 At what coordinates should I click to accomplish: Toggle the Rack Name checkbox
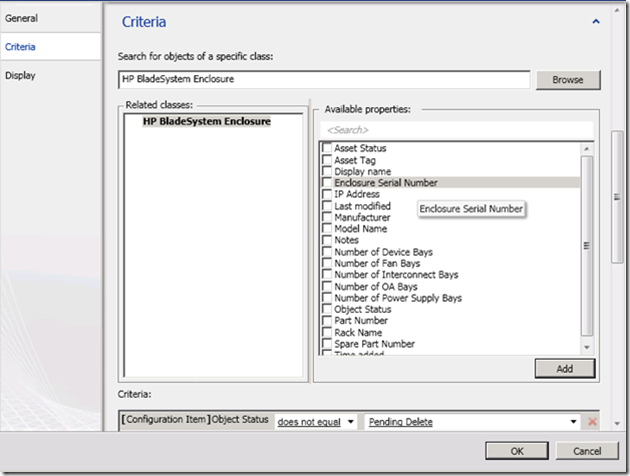pos(326,333)
